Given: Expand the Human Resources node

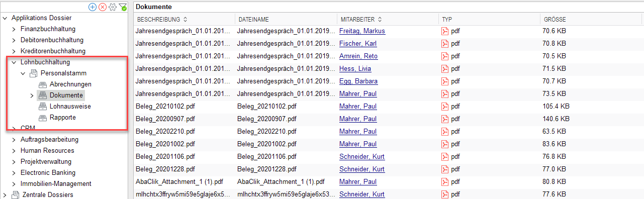Looking at the screenshot, I should (14, 151).
